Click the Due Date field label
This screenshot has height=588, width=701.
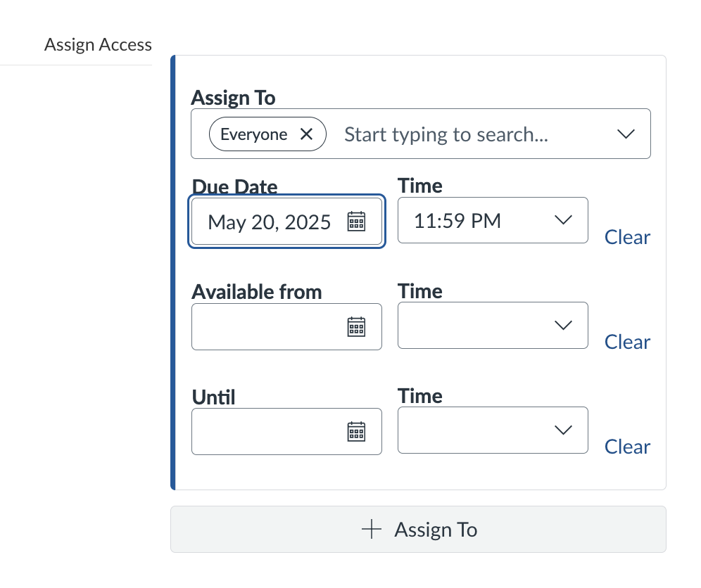(x=234, y=187)
